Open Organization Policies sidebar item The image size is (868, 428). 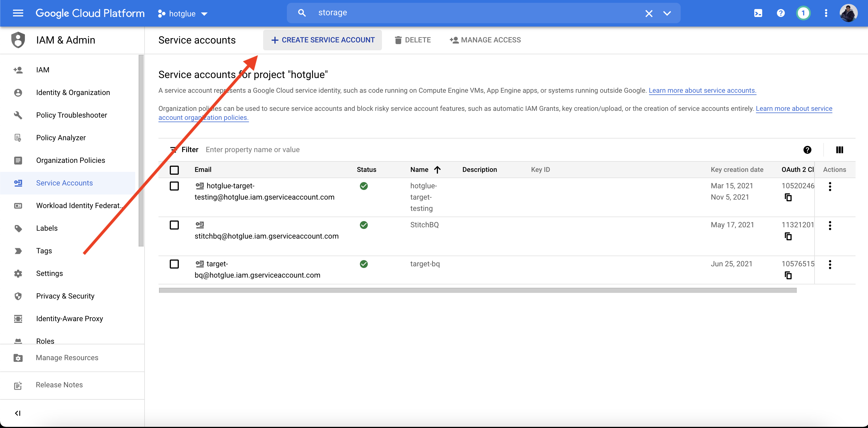pyautogui.click(x=70, y=160)
